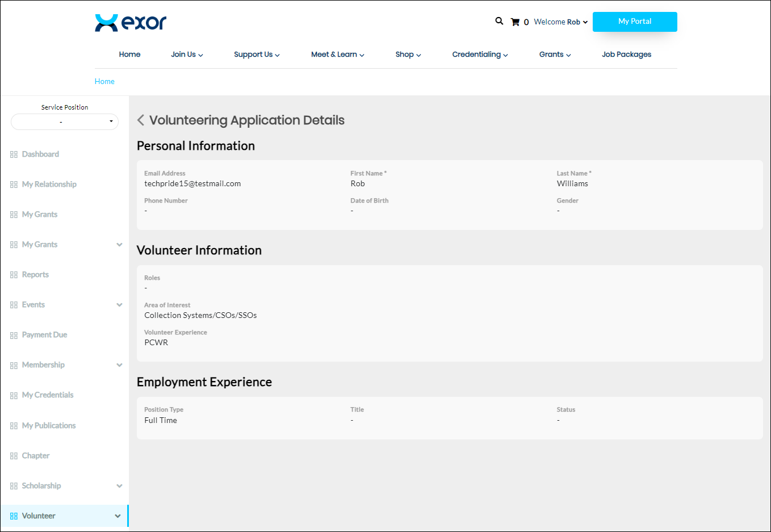Click the Dashboard grid icon in sidebar
Screen dimensions: 771x532
click(x=14, y=154)
